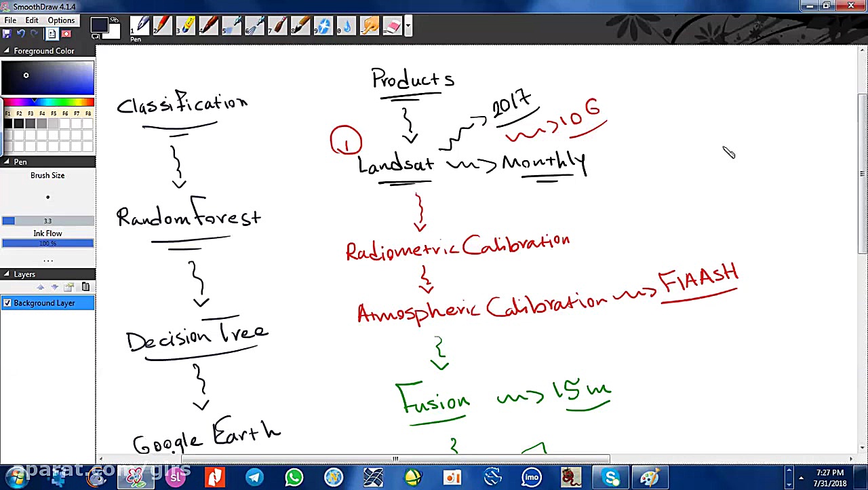
Task: Select the Eraser tool
Action: pyautogui.click(x=393, y=26)
